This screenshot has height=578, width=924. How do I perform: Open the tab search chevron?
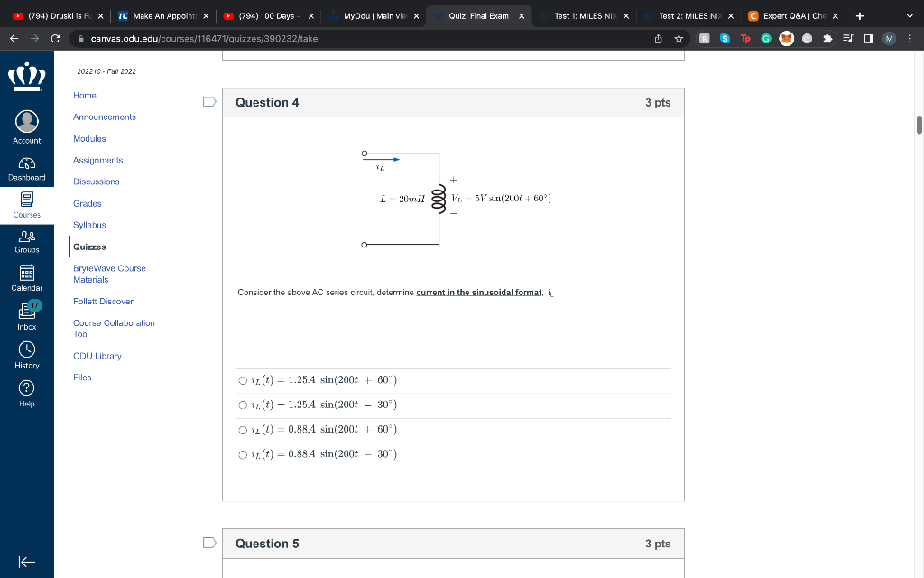pyautogui.click(x=909, y=15)
